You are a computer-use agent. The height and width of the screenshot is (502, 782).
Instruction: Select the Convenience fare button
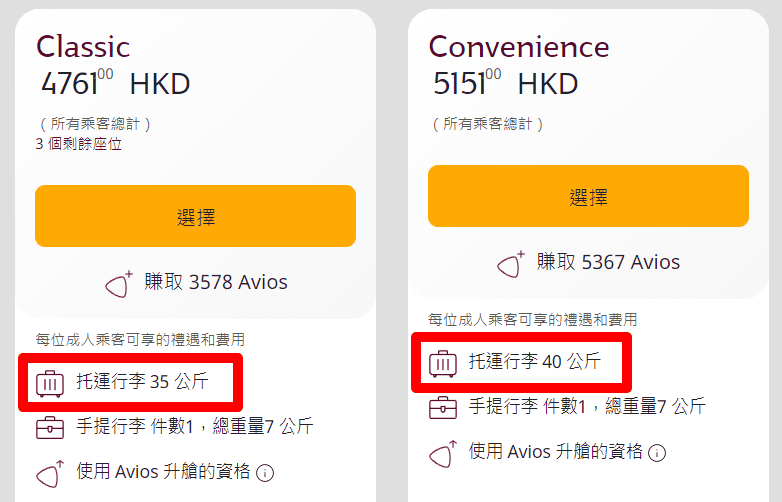[588, 196]
